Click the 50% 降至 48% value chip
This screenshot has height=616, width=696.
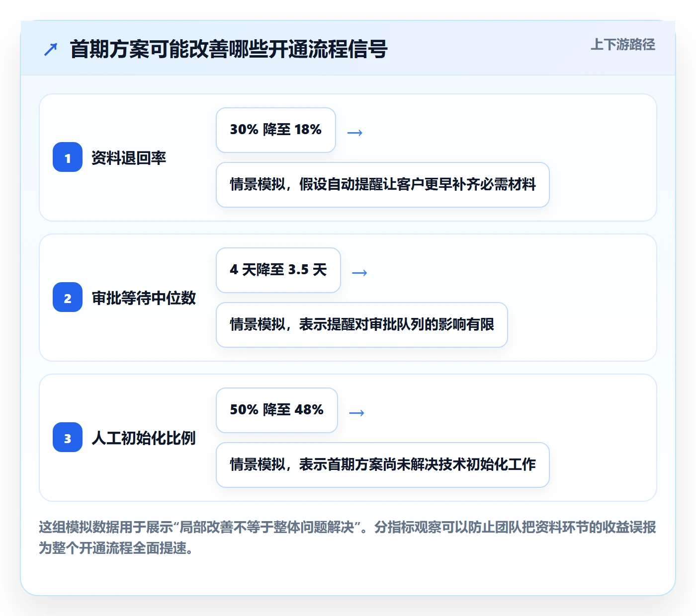point(277,410)
